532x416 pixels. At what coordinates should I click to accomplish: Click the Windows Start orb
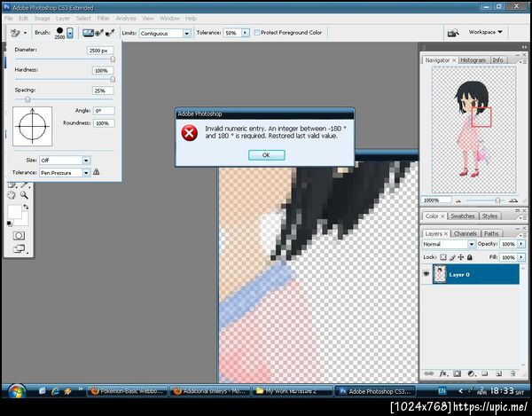click(16, 391)
